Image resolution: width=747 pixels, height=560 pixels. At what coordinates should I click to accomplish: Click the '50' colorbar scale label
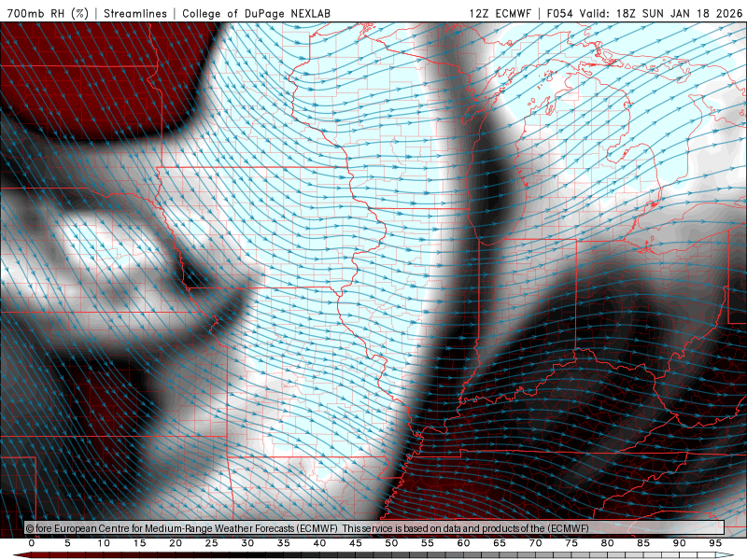pos(391,543)
